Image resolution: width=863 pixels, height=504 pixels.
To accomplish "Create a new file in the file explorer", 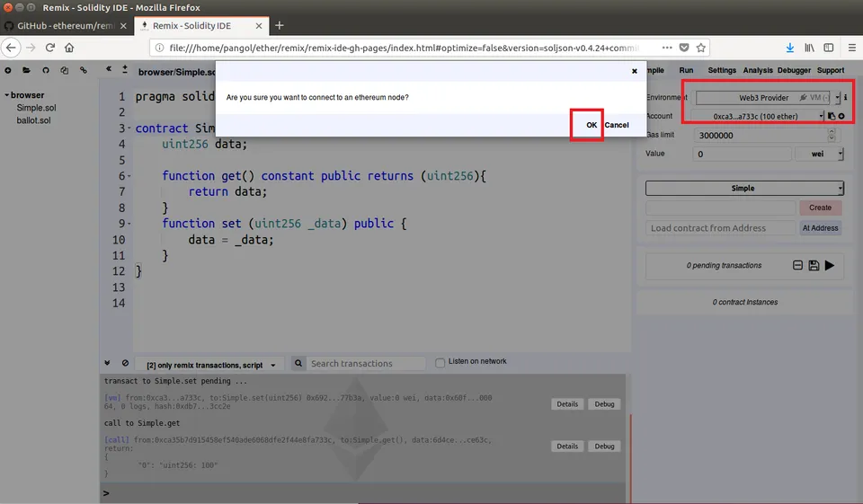I will pos(8,70).
